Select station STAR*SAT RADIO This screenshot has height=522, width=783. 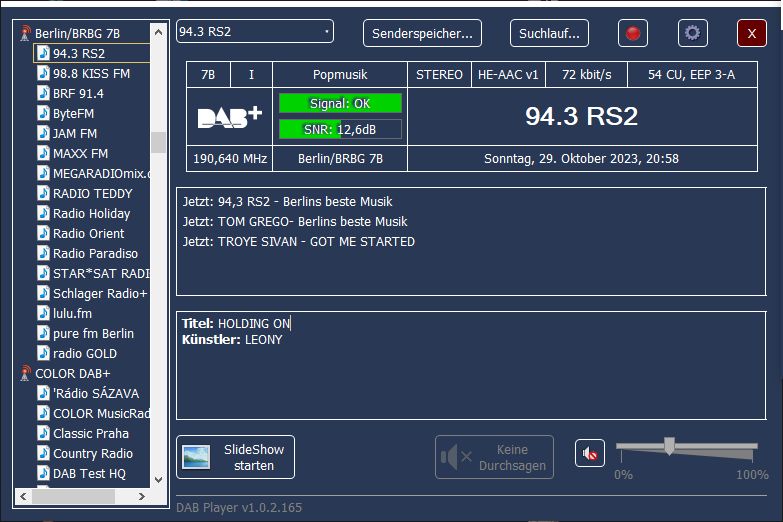(x=101, y=273)
